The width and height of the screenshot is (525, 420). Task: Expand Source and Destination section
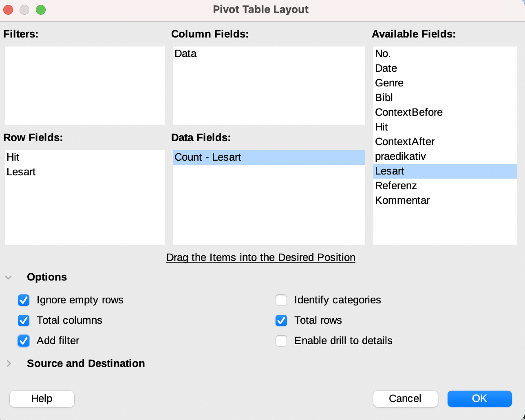click(x=9, y=363)
